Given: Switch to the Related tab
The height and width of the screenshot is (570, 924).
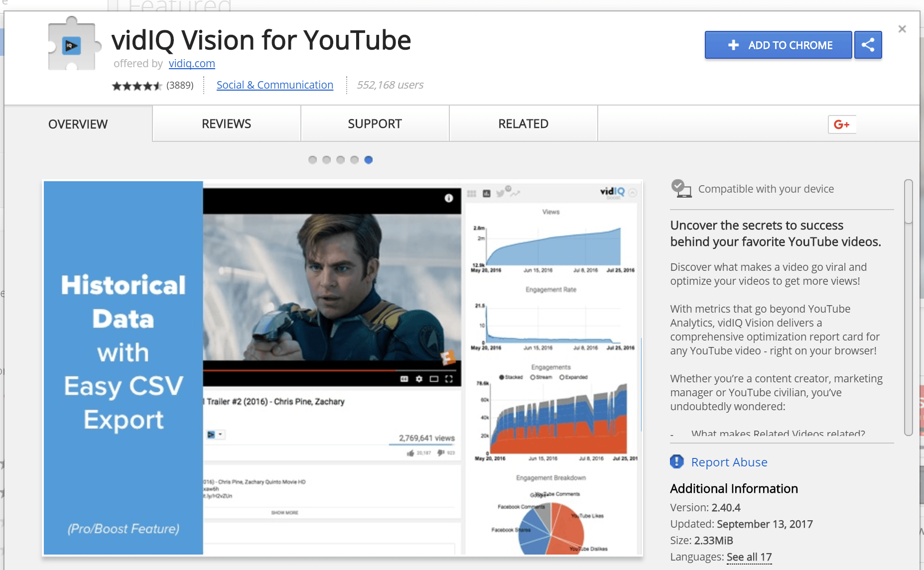Looking at the screenshot, I should (x=524, y=124).
